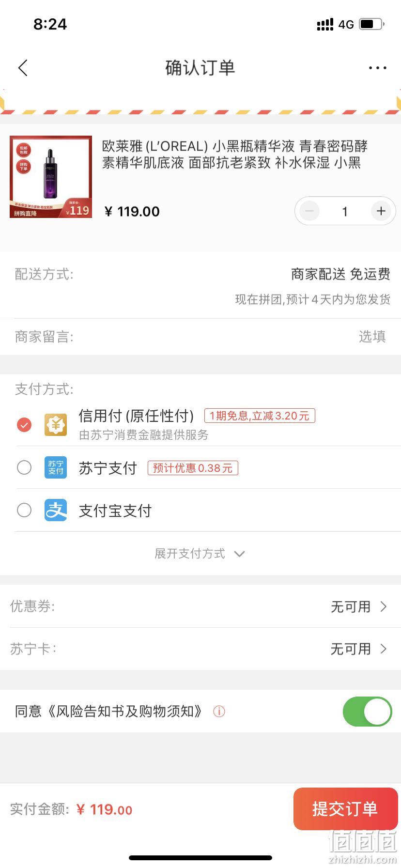Decrease quantity with the minus button
Viewport: 401px width, 868px height.
[x=309, y=211]
